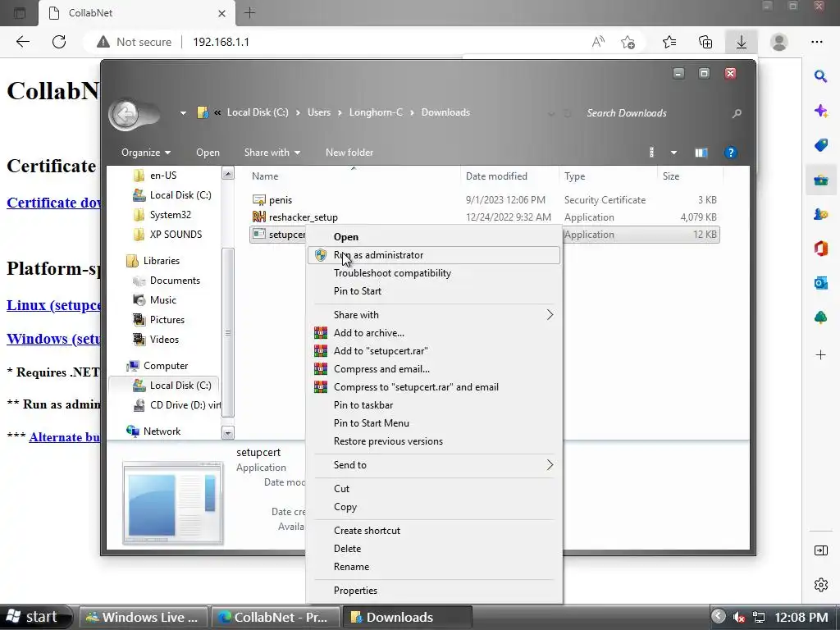840x630 pixels.
Task: Toggle the Explorer preview pane icon
Action: pyautogui.click(x=701, y=153)
